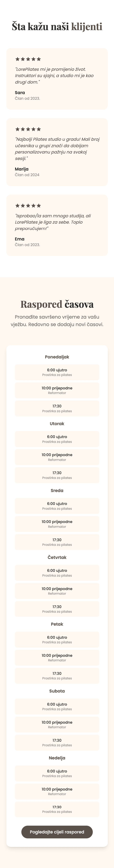
Task: Select Sreda 10:00 prijepodne Reformator class
Action: [57, 524]
